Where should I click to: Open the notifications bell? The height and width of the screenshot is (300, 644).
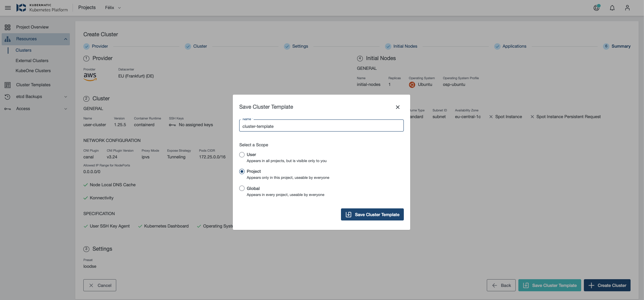(x=612, y=8)
